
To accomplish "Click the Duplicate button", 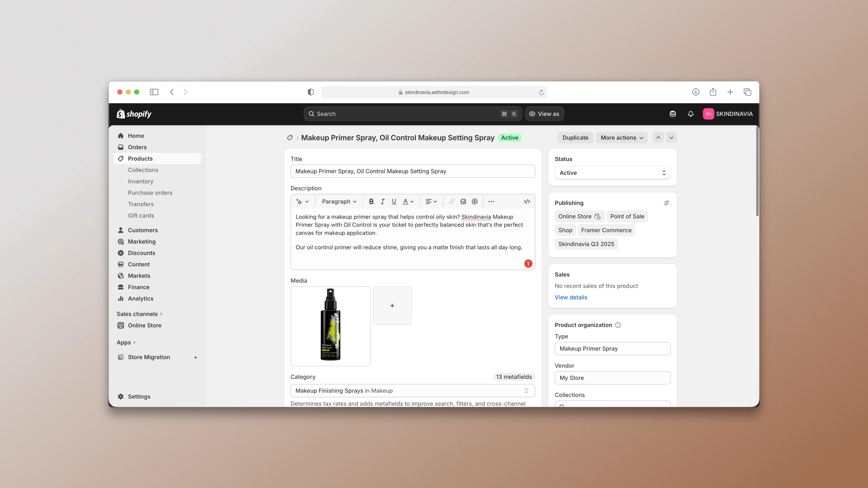I will (575, 137).
